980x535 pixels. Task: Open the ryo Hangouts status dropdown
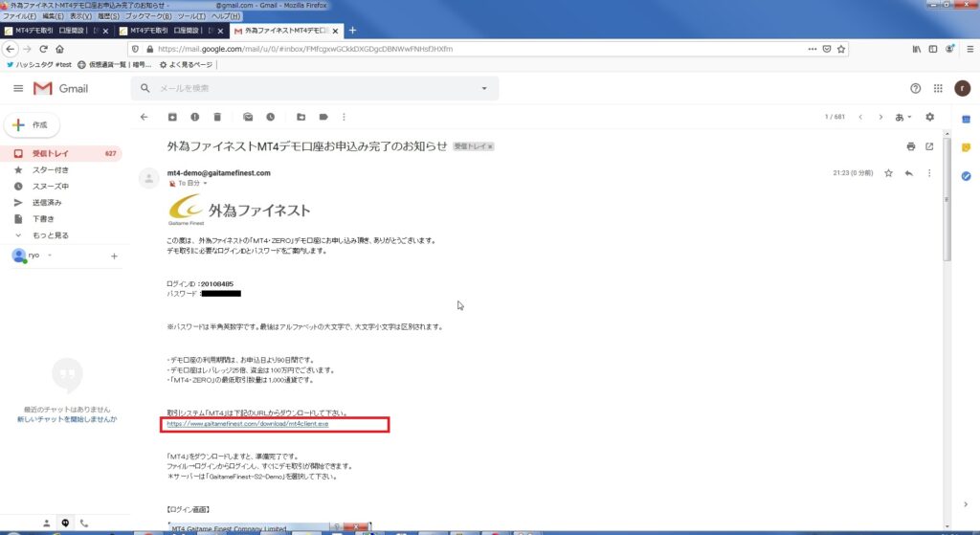pos(50,255)
